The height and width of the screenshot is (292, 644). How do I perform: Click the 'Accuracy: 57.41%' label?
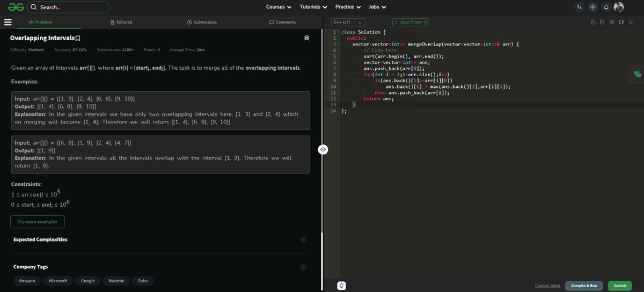[x=70, y=50]
